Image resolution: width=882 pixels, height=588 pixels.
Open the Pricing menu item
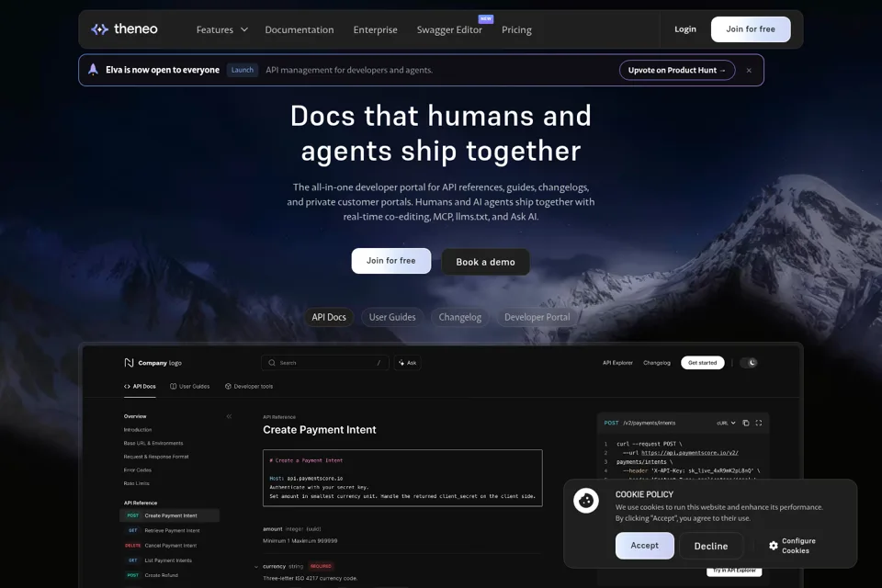tap(516, 29)
